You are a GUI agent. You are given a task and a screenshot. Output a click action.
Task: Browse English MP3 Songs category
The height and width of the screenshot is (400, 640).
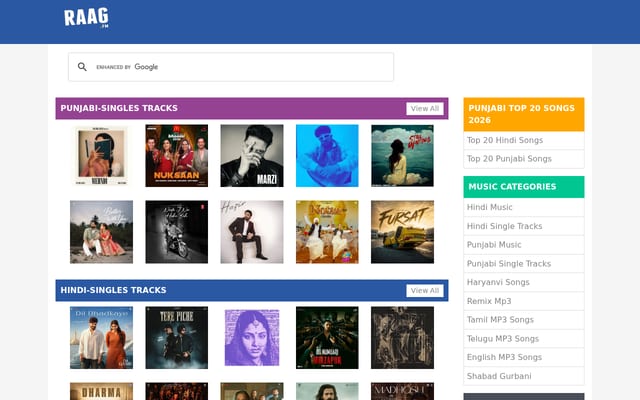coord(504,358)
